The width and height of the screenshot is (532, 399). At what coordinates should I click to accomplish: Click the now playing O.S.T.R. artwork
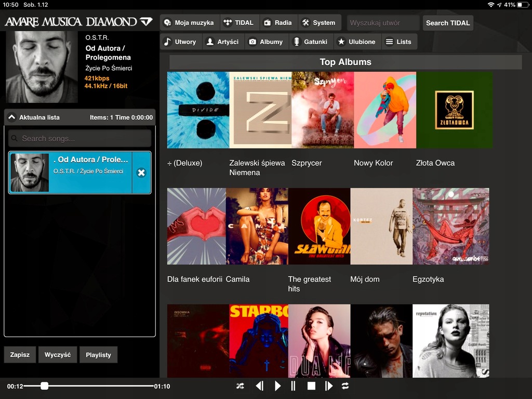coord(42,67)
